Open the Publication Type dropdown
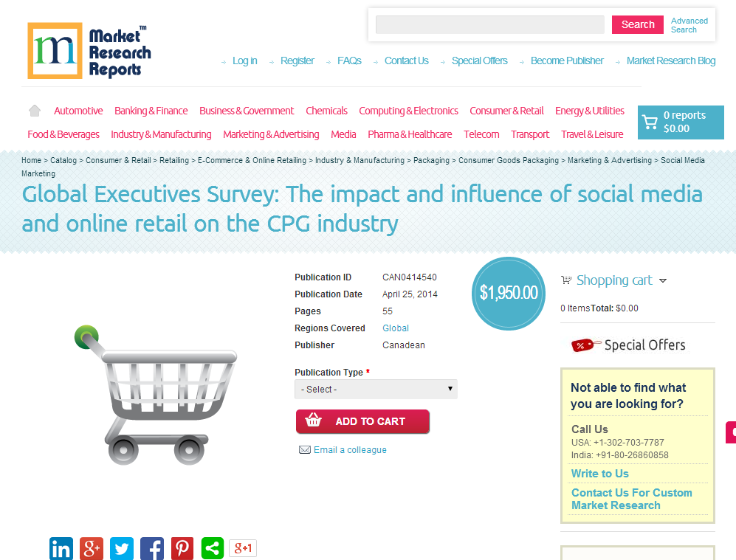The image size is (736, 560). point(376,390)
